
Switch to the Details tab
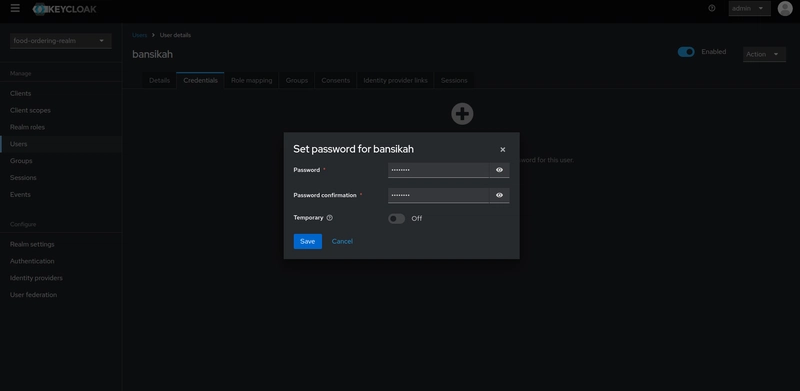159,81
